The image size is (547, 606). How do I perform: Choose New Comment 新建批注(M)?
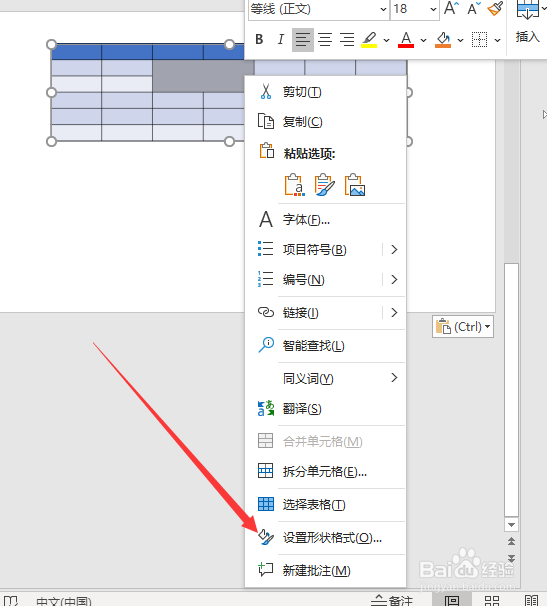coord(325,570)
